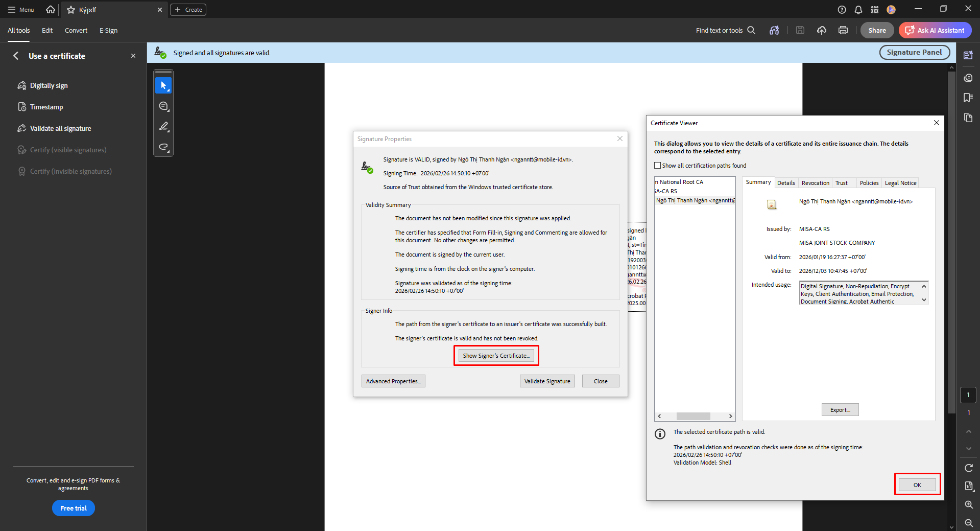
Task: Click the Find text or tools field
Action: pos(719,30)
